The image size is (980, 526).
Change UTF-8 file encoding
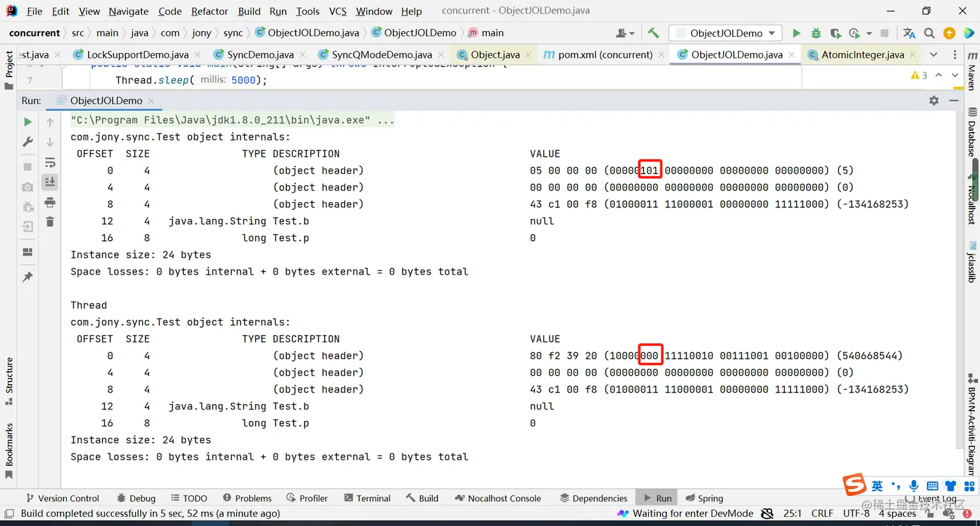point(856,514)
